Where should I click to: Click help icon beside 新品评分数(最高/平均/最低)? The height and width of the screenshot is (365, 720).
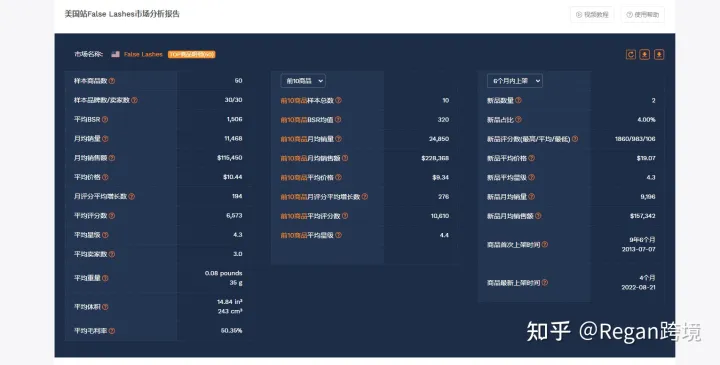575,139
